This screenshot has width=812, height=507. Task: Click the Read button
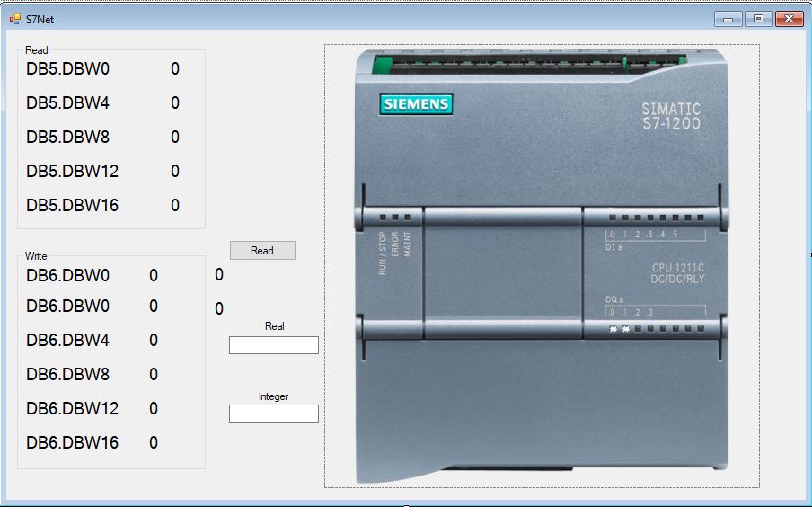pyautogui.click(x=262, y=251)
